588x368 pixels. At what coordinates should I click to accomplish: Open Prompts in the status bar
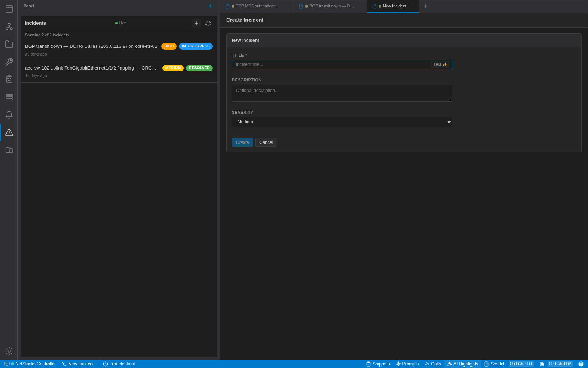407,364
